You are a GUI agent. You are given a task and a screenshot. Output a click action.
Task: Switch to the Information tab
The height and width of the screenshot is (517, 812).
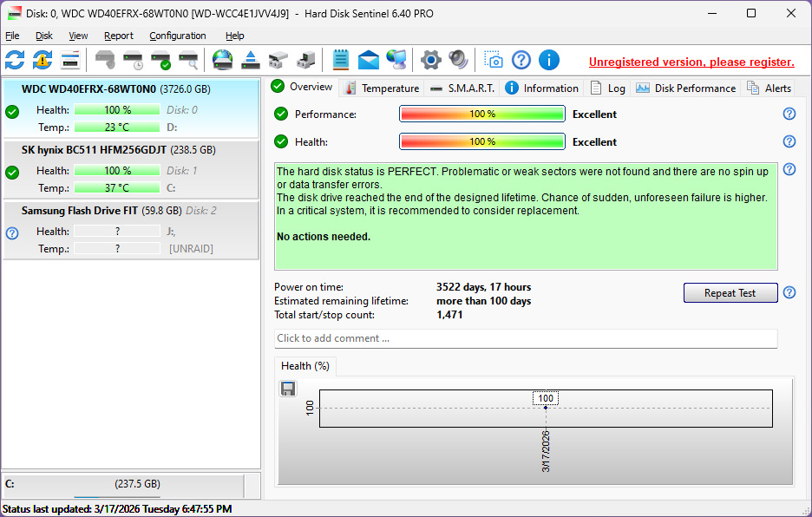click(x=541, y=88)
